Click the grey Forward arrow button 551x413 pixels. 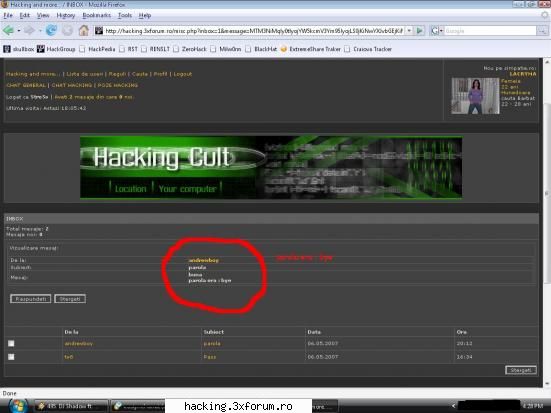30,31
